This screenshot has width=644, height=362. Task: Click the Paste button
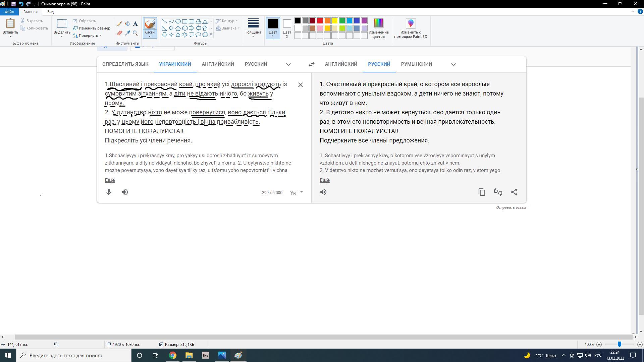(x=10, y=23)
